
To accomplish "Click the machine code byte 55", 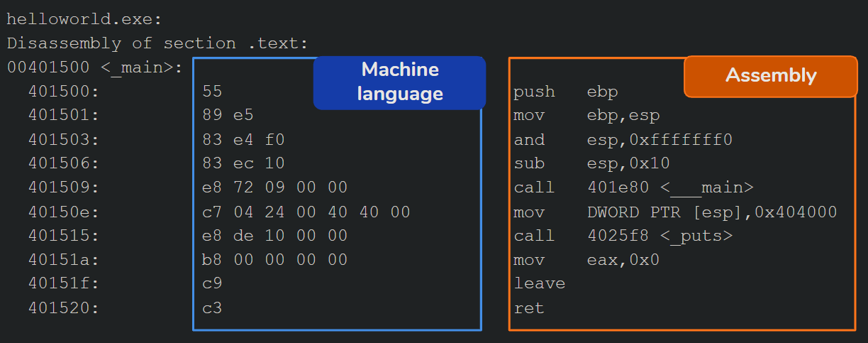I will coord(212,92).
